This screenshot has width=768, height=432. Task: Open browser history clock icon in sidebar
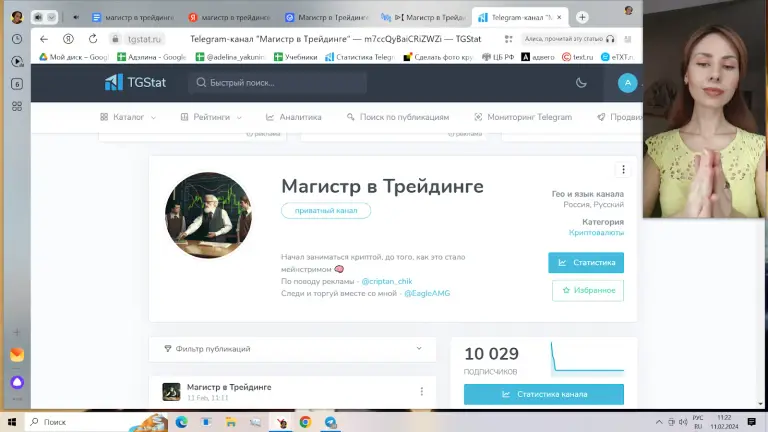click(x=17, y=39)
